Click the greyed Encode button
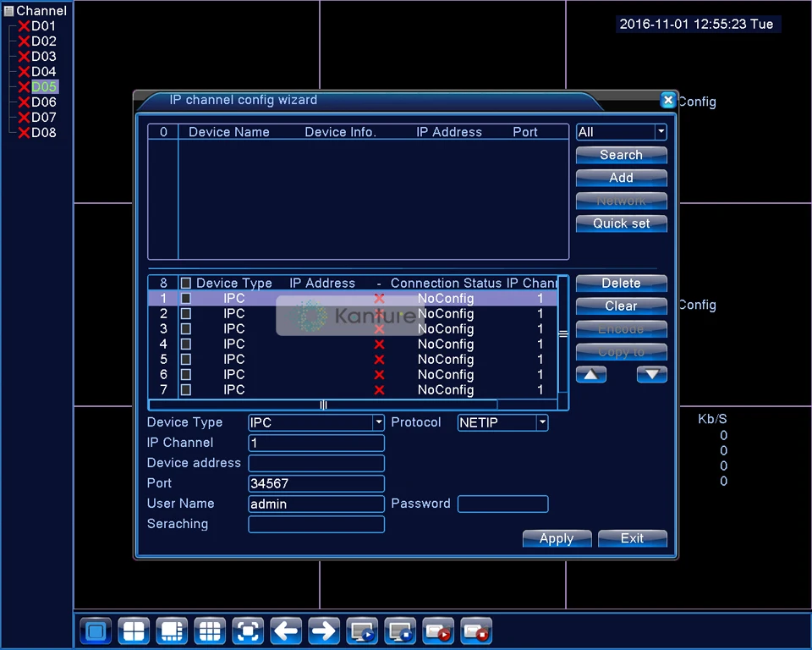812x650 pixels. click(x=621, y=328)
